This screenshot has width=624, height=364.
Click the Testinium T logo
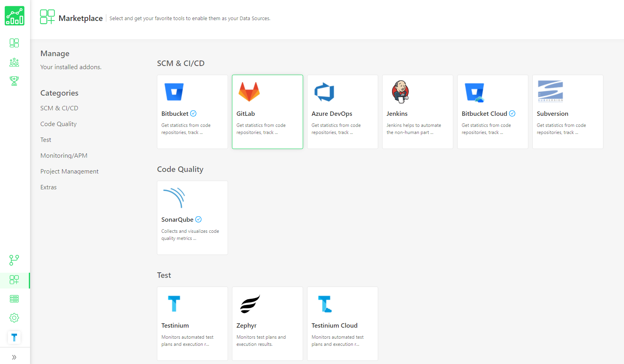tap(174, 304)
